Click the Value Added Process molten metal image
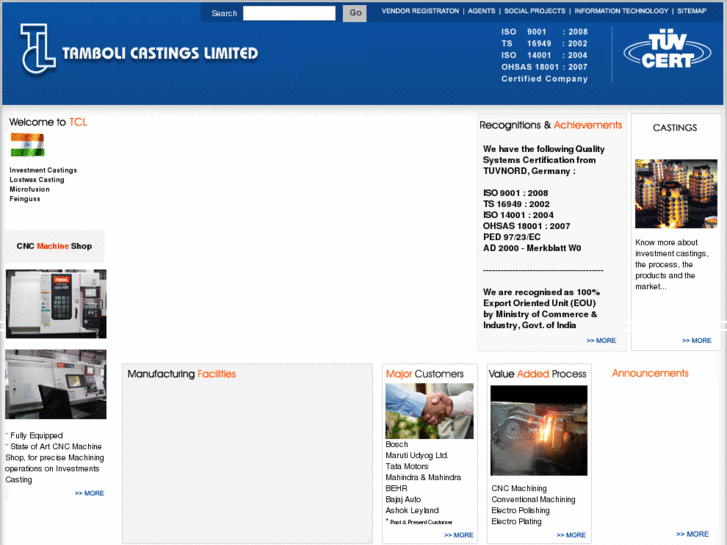 (x=539, y=430)
